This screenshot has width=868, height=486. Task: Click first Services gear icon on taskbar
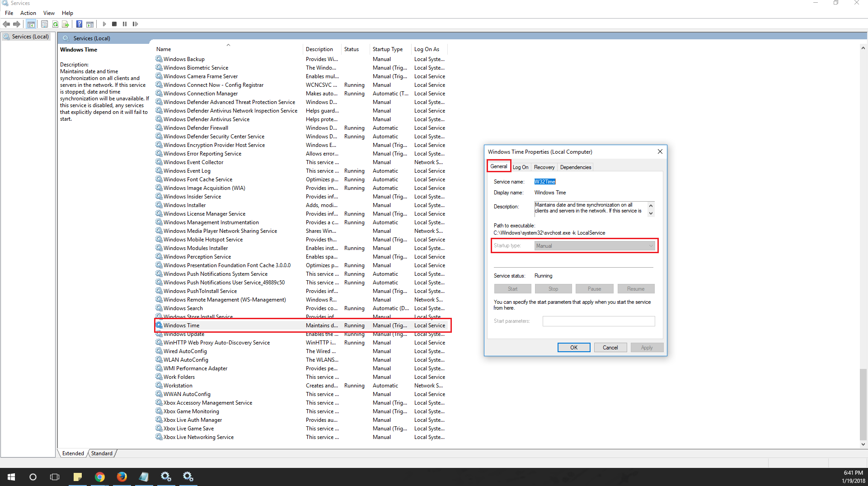[x=166, y=477]
